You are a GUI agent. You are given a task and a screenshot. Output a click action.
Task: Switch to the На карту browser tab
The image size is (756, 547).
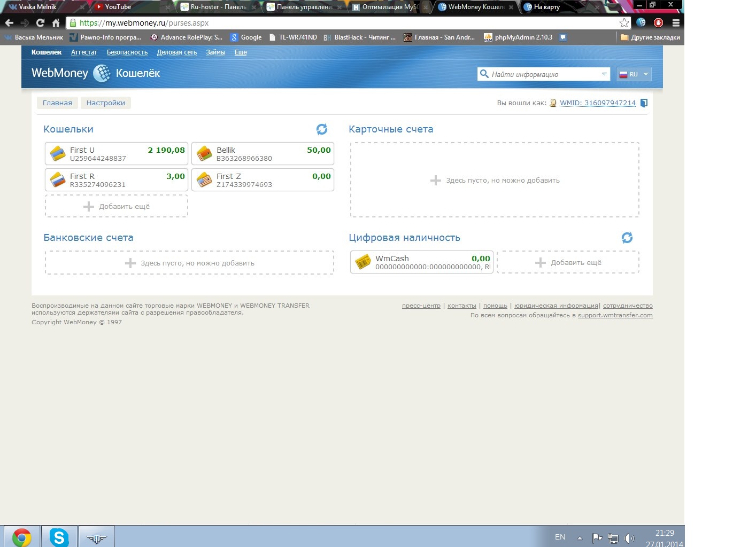point(561,7)
